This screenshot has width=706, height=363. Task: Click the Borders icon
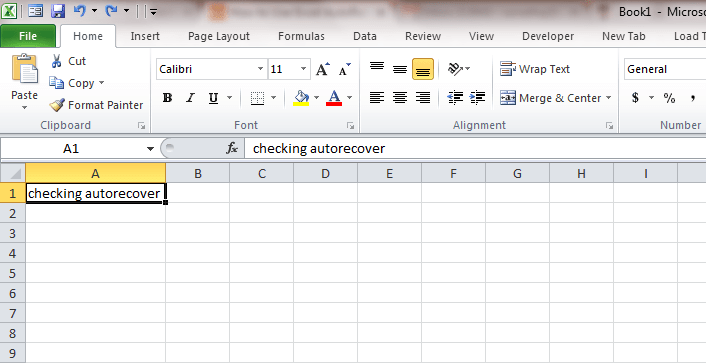(x=257, y=98)
